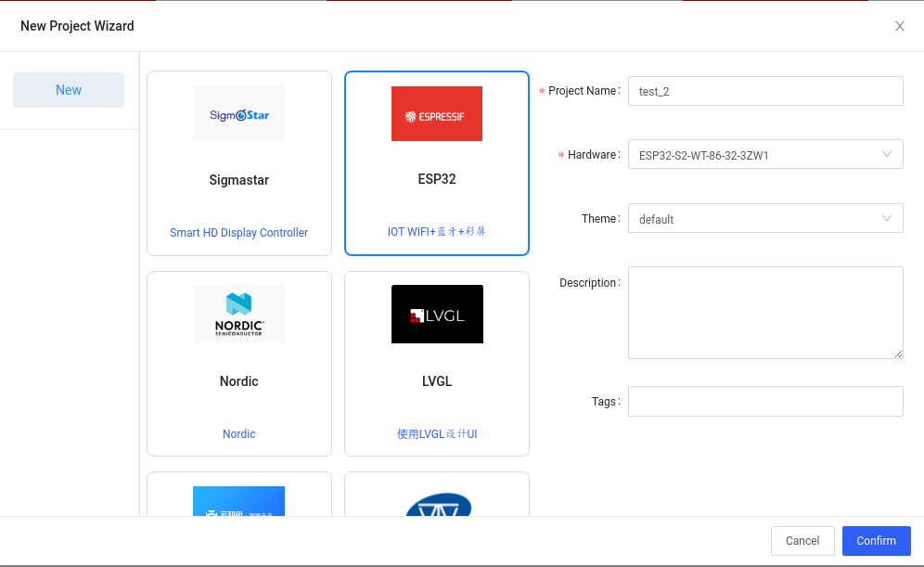This screenshot has width=924, height=567.
Task: Confirm the new project
Action: [877, 540]
